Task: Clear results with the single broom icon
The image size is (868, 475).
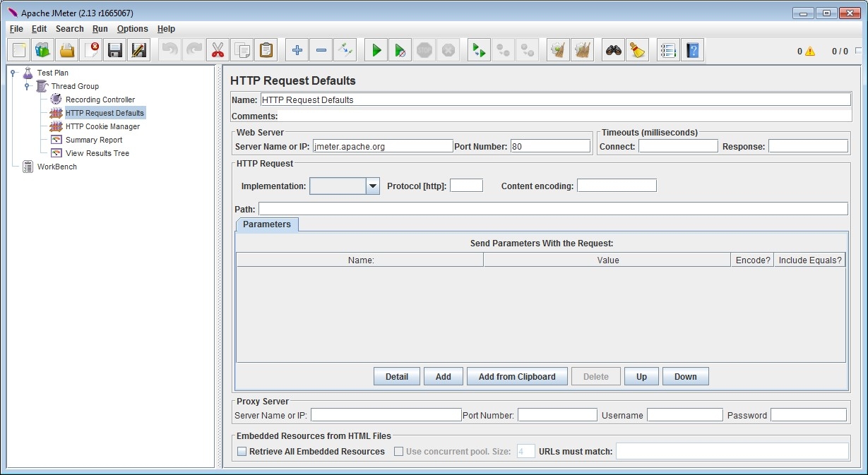Action: pyautogui.click(x=558, y=50)
